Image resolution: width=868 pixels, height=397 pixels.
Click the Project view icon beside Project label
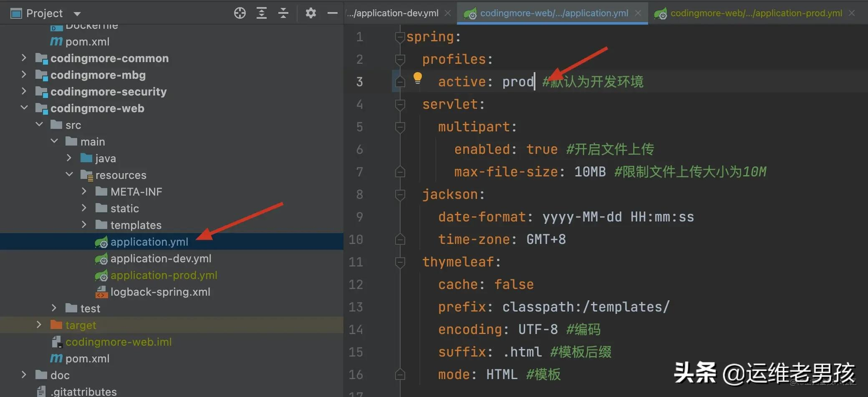pyautogui.click(x=16, y=13)
